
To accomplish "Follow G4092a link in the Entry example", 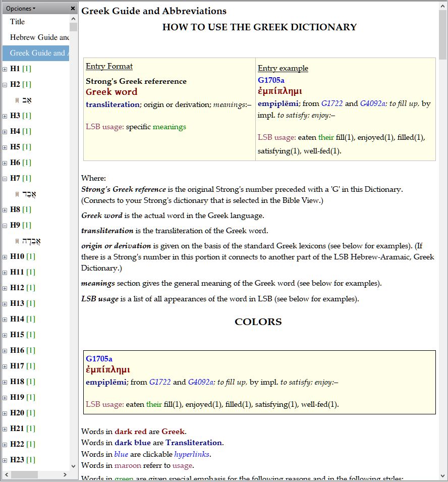I will (x=373, y=103).
